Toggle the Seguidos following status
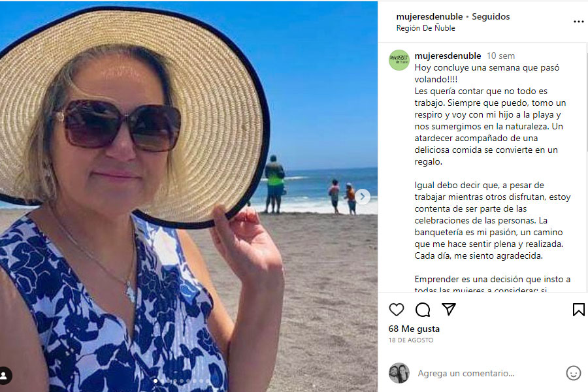This screenshot has width=588, height=392. click(491, 16)
